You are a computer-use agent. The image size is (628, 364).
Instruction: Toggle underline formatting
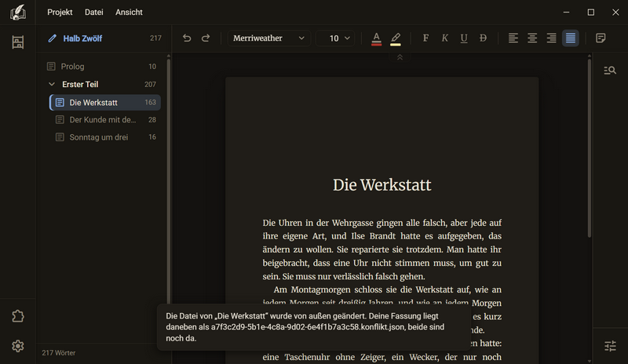[x=464, y=38]
